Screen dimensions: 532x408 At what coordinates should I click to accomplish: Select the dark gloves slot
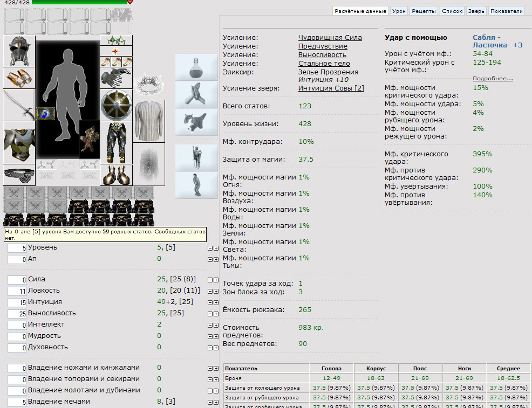pyautogui.click(x=117, y=78)
